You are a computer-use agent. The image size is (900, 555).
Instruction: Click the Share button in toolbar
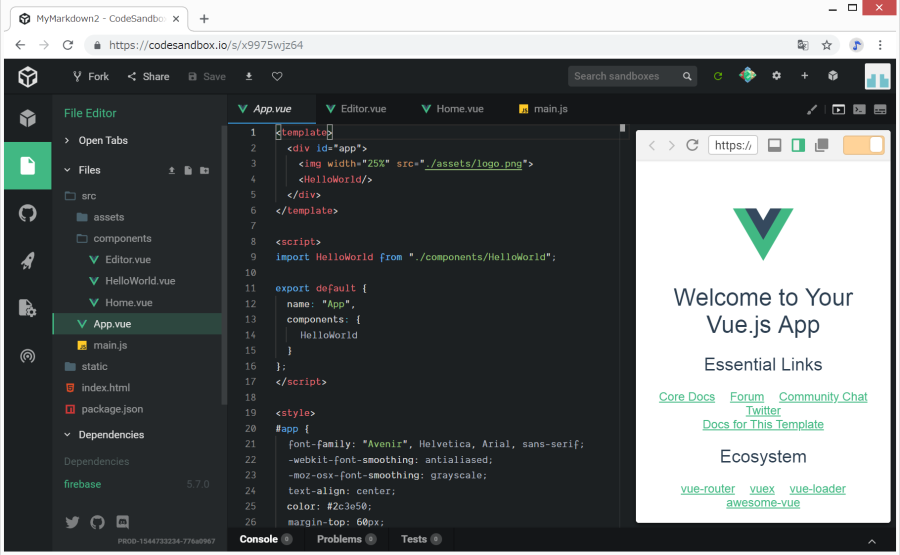(148, 76)
